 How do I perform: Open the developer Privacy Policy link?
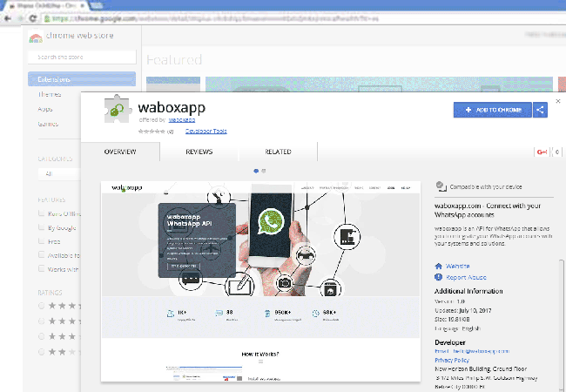pos(452,361)
